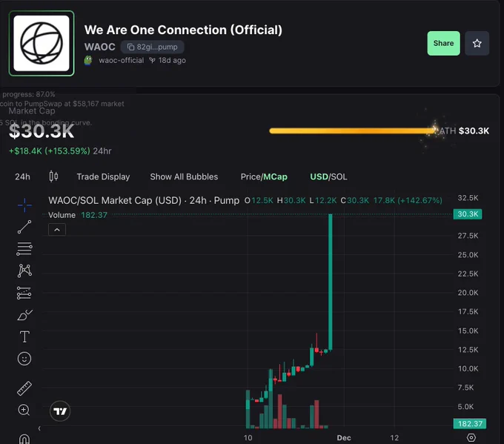504x444 pixels.
Task: Open the waoc-official creator profile
Action: click(x=121, y=61)
